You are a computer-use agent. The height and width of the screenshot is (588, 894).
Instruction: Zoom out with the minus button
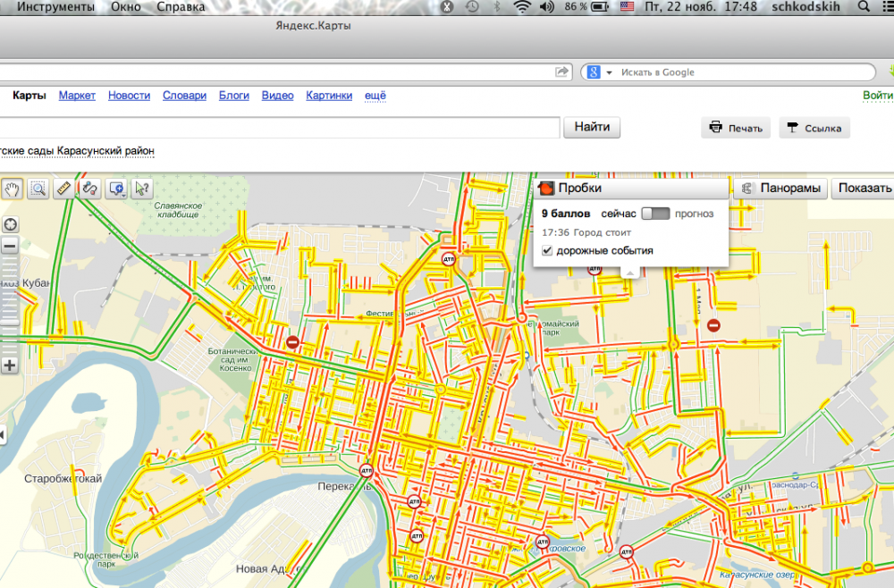tap(11, 246)
